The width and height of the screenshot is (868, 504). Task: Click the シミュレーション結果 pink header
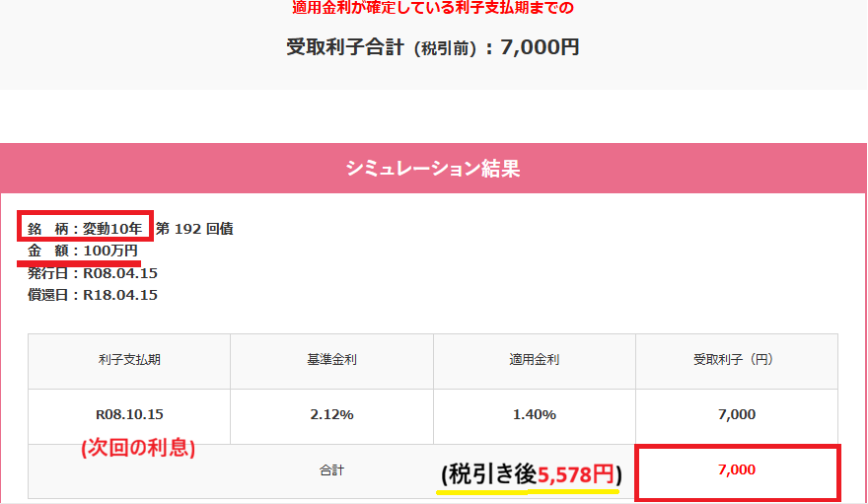coord(433,169)
